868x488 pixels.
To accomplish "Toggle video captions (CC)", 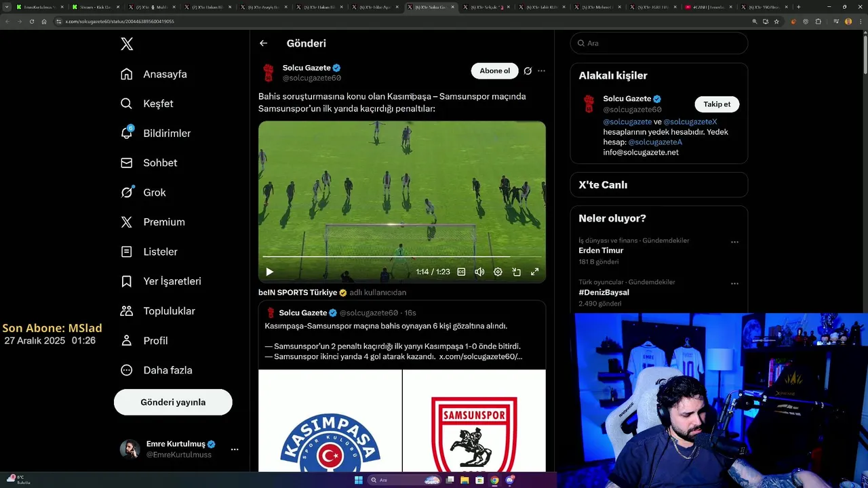I will 461,272.
